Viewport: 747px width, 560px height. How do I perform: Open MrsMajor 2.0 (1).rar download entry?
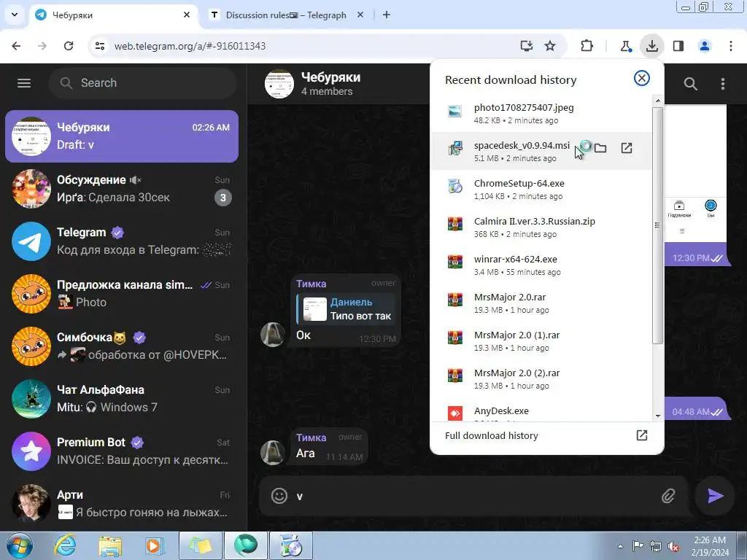(541, 341)
